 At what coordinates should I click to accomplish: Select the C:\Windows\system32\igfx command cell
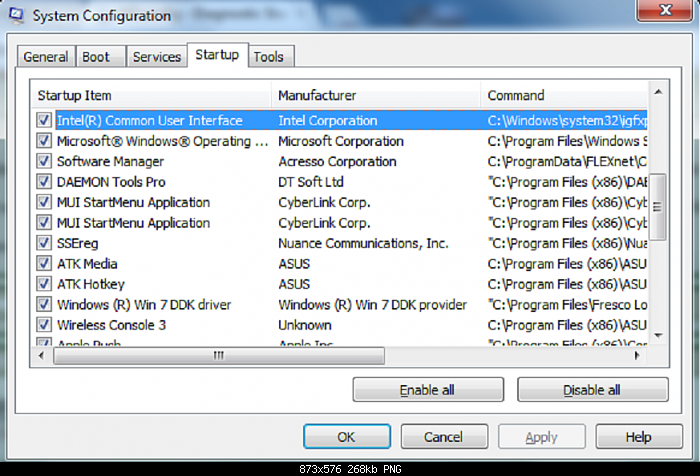click(567, 121)
